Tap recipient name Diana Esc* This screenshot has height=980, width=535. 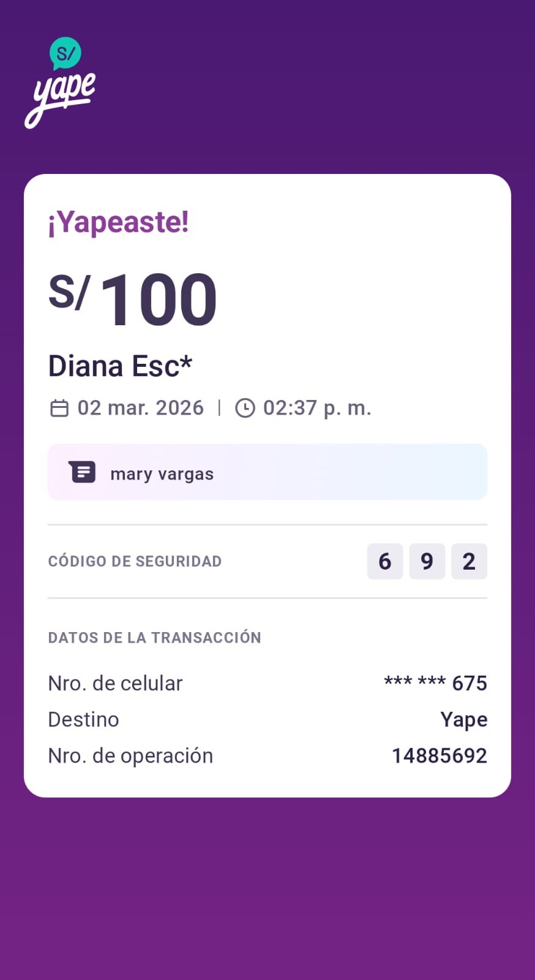coord(120,366)
